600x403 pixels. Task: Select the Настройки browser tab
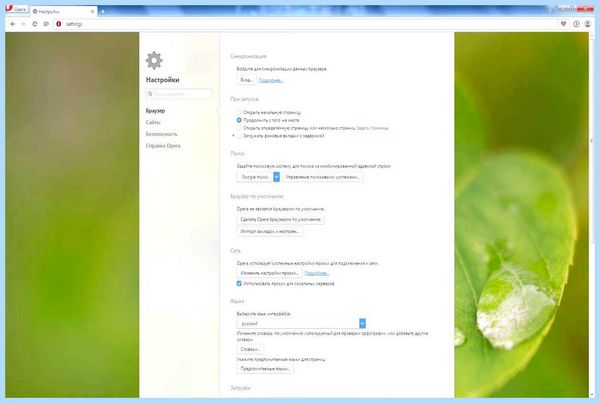[63, 11]
